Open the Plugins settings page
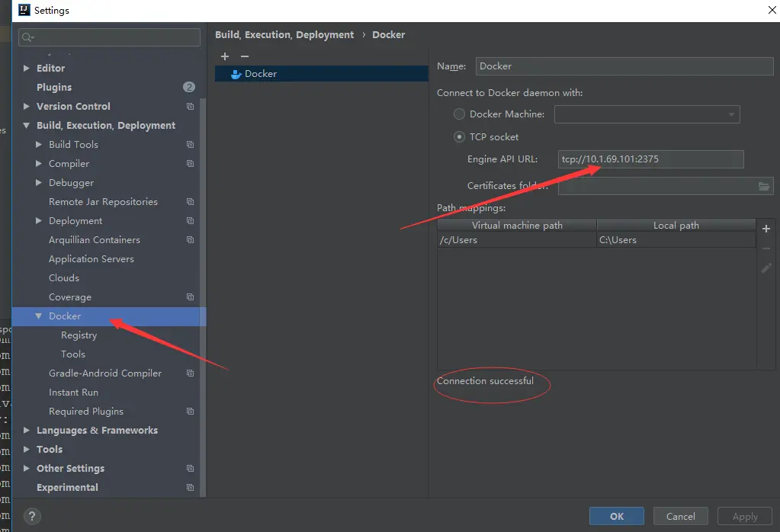The width and height of the screenshot is (780, 532). [54, 87]
